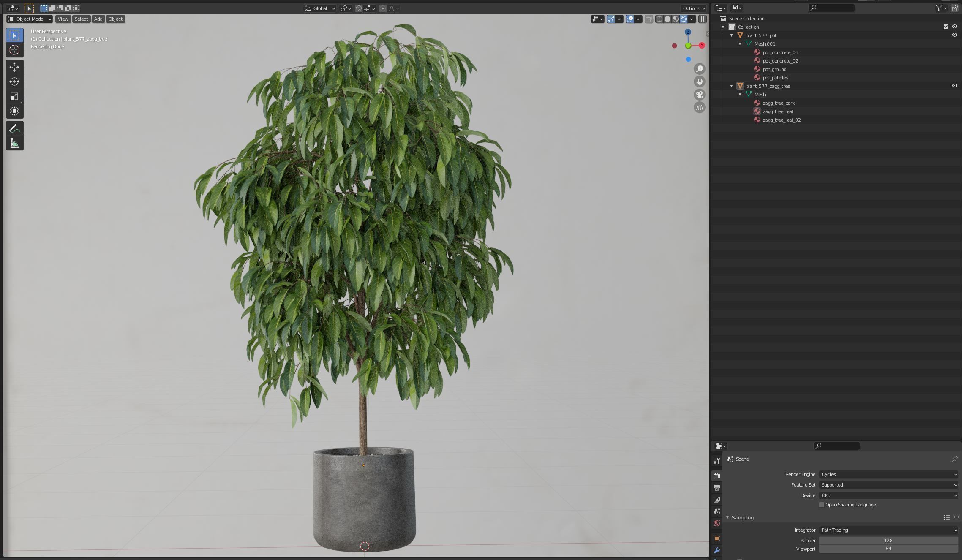Open the Object menu

point(115,19)
